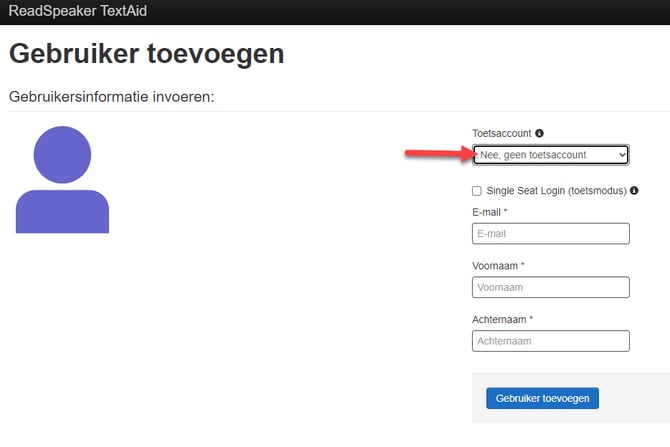Click the 'Gebruikersinformatie invoeren:' subtitle
670x447 pixels.
pyautogui.click(x=112, y=97)
